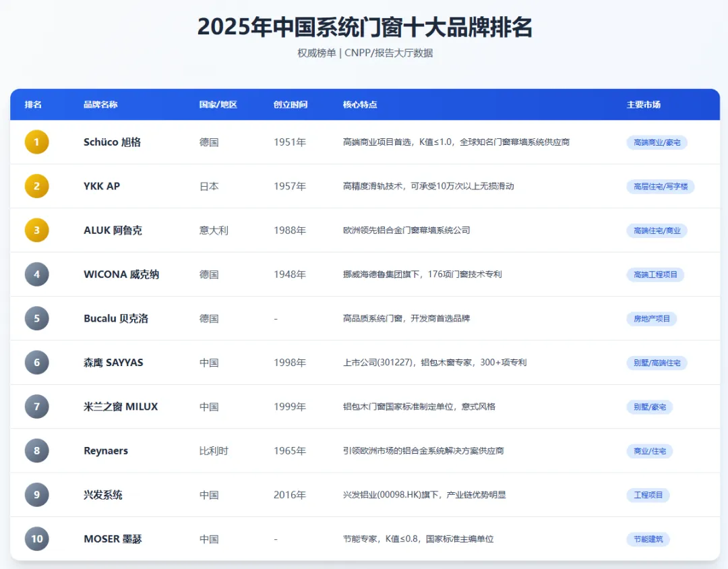Click brand name MOSER 墨瑟
The height and width of the screenshot is (569, 728).
tap(113, 539)
